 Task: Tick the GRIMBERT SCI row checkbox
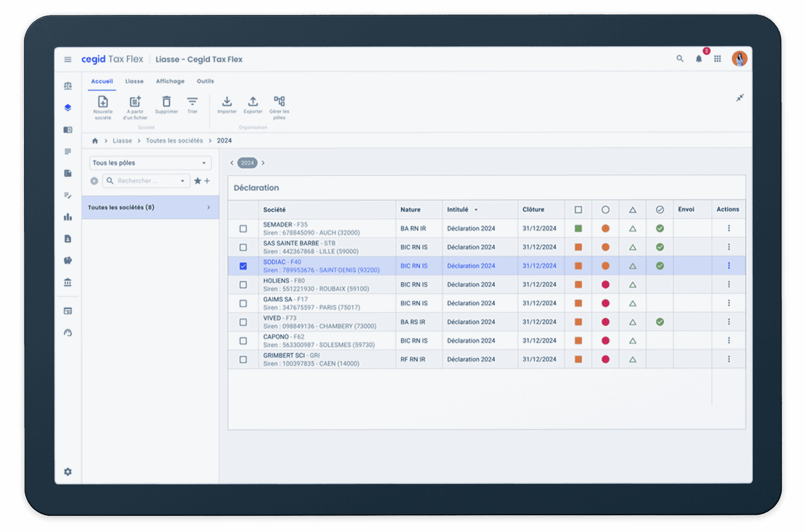[243, 360]
